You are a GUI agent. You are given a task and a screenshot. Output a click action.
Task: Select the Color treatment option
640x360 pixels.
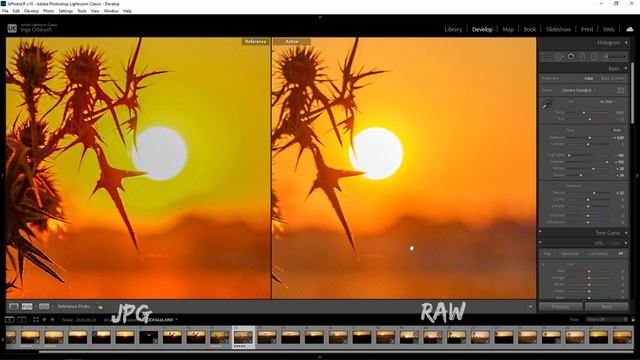click(589, 78)
